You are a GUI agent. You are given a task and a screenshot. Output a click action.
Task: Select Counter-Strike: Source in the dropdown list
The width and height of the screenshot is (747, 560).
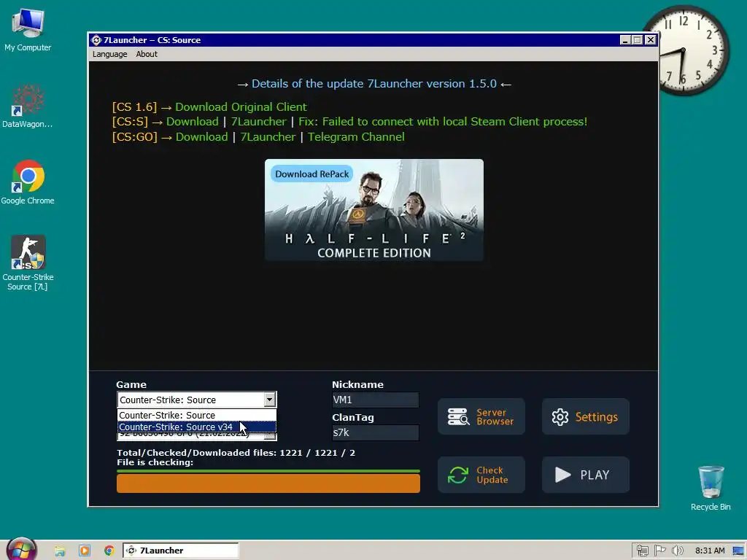(x=196, y=415)
